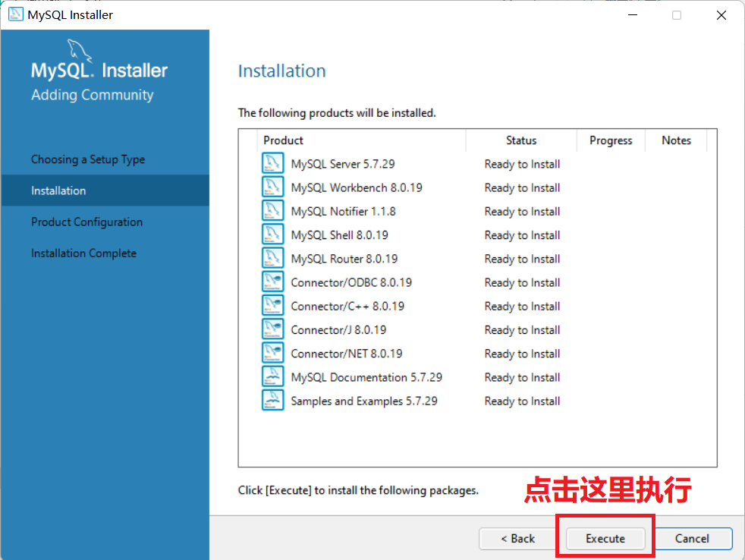Click the MySQL Router 8.0.19 product icon
Viewport: 745px width, 560px height.
coord(272,258)
